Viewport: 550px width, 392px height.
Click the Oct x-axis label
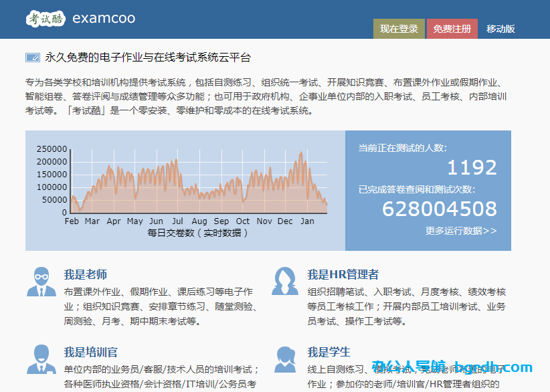coord(243,221)
